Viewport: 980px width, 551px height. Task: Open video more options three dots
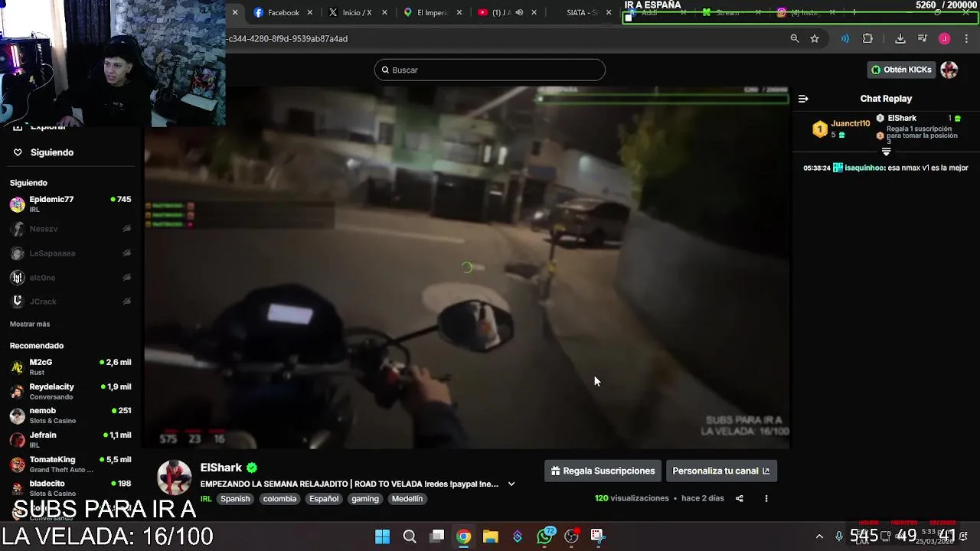click(x=766, y=498)
